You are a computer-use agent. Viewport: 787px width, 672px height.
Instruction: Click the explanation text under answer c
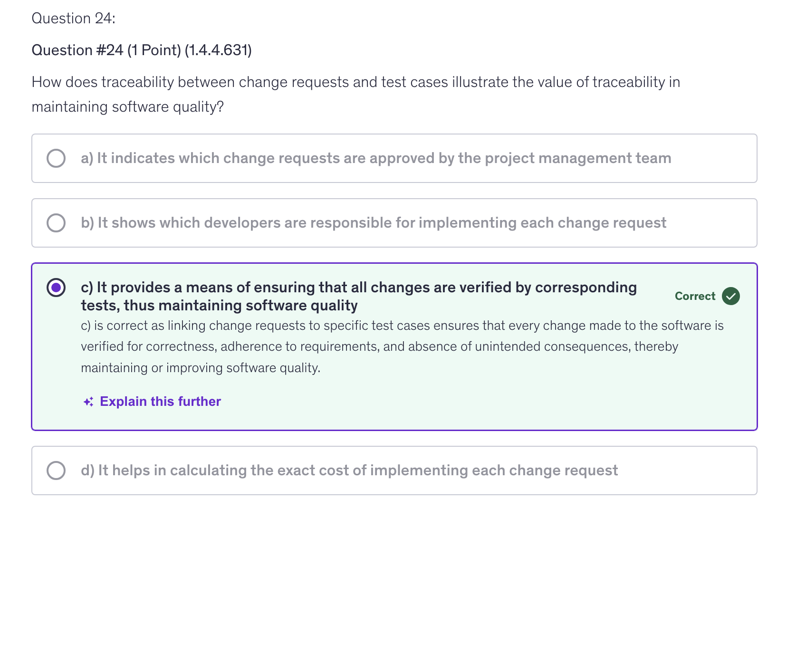tap(402, 346)
